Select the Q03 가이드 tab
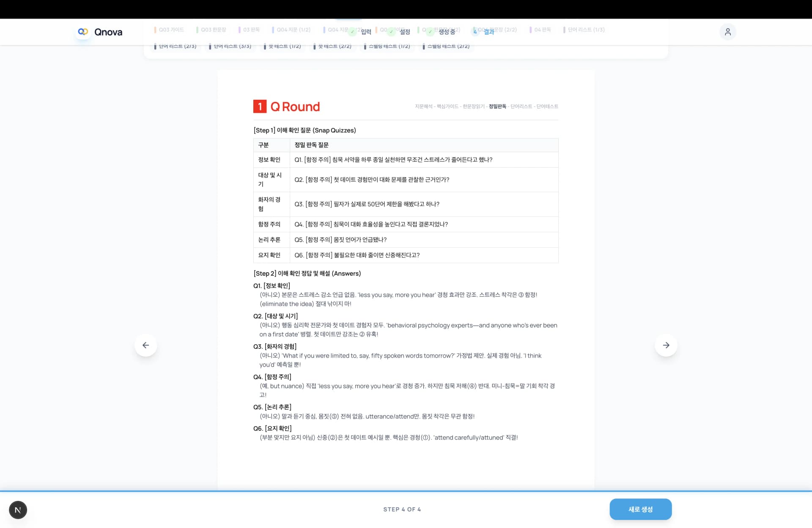 coord(171,30)
